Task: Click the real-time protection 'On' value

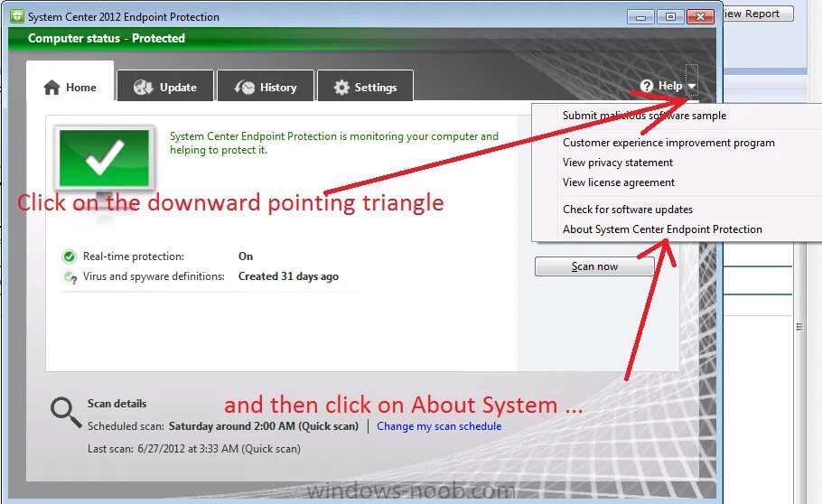Action: [246, 257]
